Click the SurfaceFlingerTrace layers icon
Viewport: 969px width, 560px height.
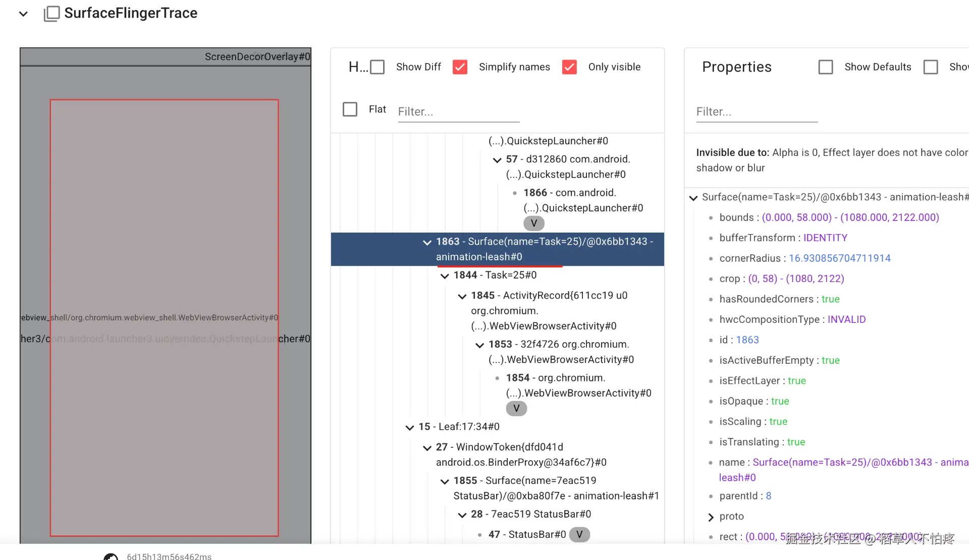tap(51, 14)
